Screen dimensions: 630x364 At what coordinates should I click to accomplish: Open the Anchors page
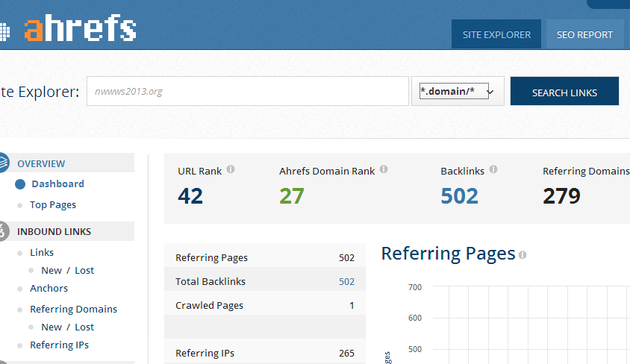tap(49, 288)
